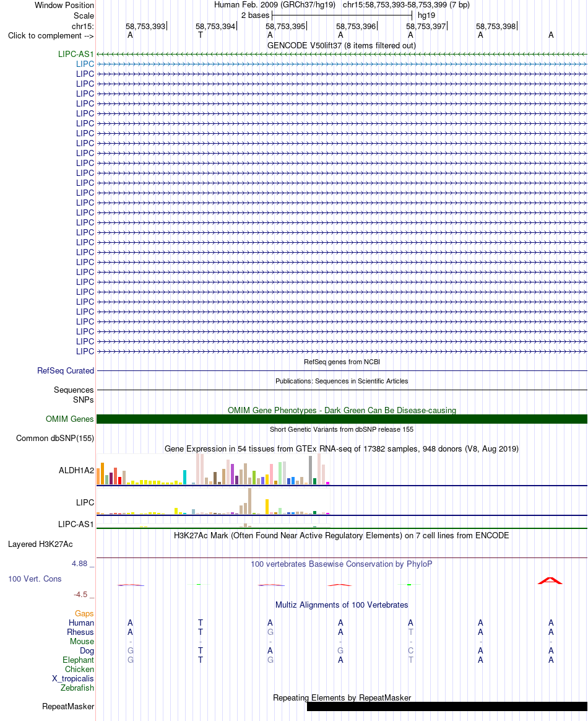Click the LIPC-AS1 gene track label

pos(76,55)
